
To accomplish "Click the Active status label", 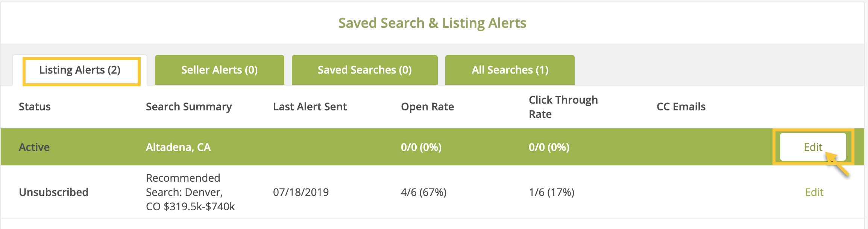I will tap(34, 147).
